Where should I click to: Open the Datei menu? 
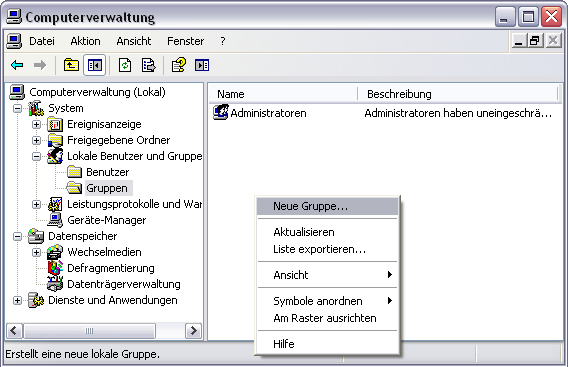[42, 41]
